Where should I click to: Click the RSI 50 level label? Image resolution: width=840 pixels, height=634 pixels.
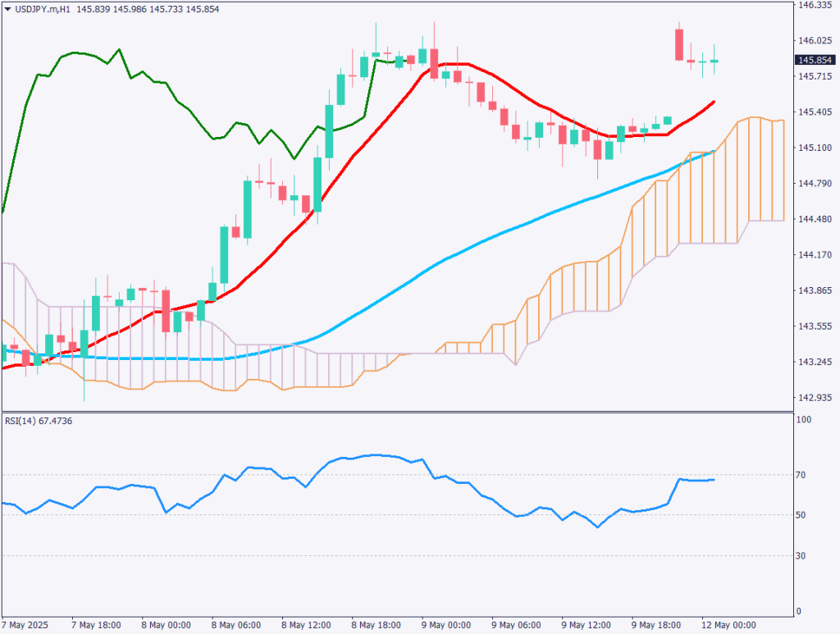click(805, 515)
